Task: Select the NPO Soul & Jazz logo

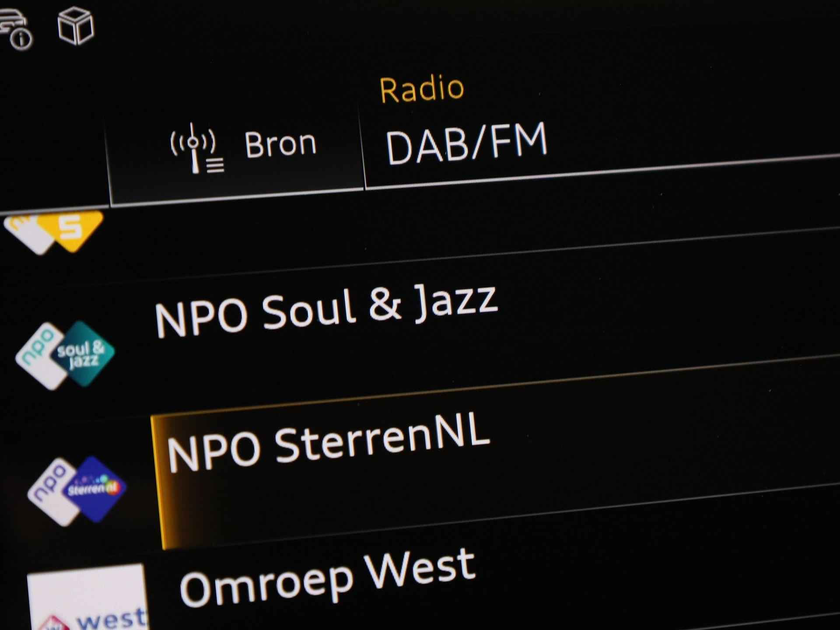Action: (65, 355)
